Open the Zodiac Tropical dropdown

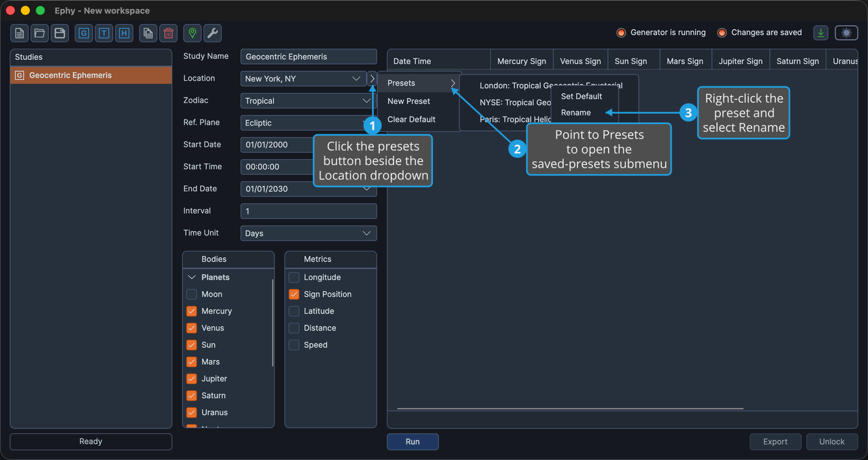pyautogui.click(x=309, y=101)
